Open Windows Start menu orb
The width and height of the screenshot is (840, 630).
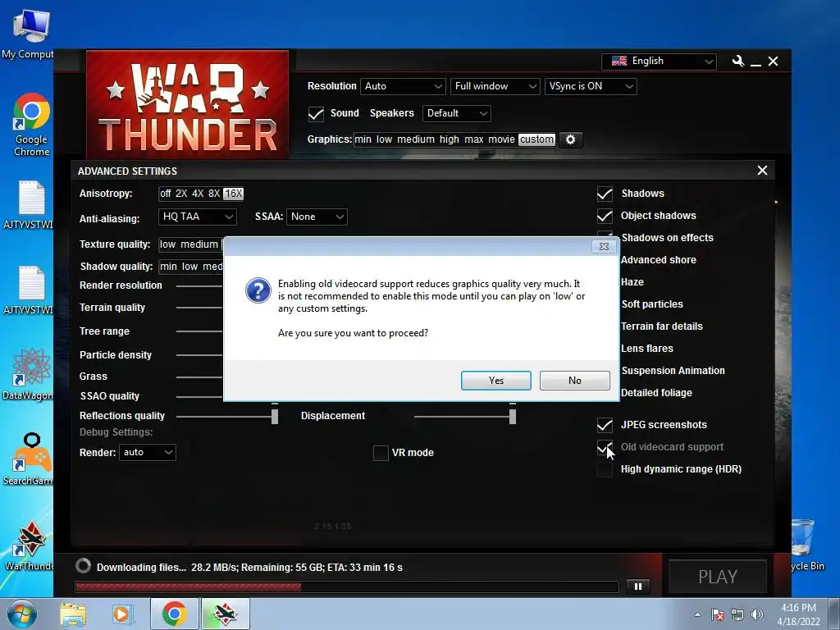(x=22, y=614)
